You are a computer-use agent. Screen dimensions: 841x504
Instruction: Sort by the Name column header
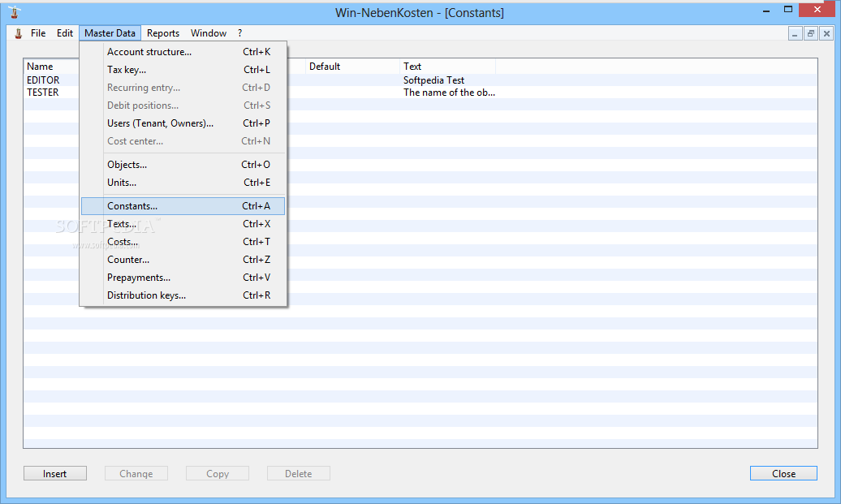click(x=51, y=67)
